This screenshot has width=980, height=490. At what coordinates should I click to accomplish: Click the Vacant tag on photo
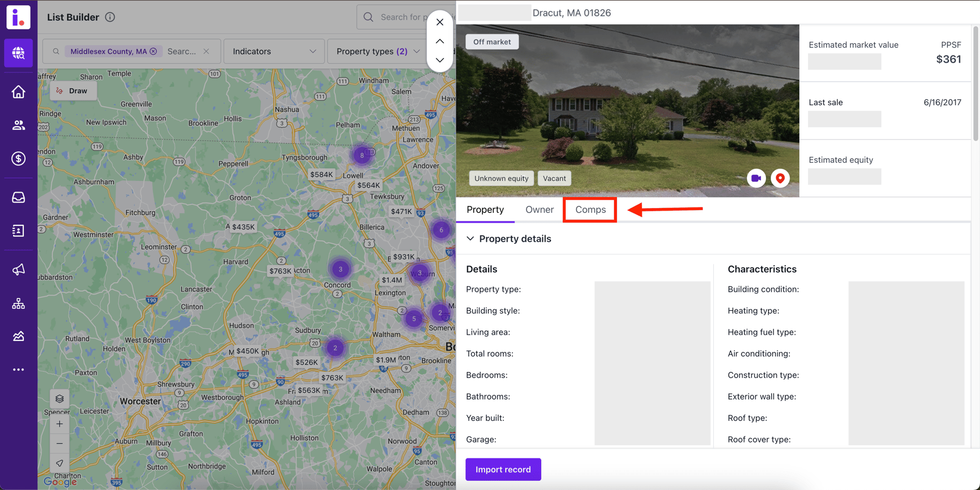click(554, 178)
